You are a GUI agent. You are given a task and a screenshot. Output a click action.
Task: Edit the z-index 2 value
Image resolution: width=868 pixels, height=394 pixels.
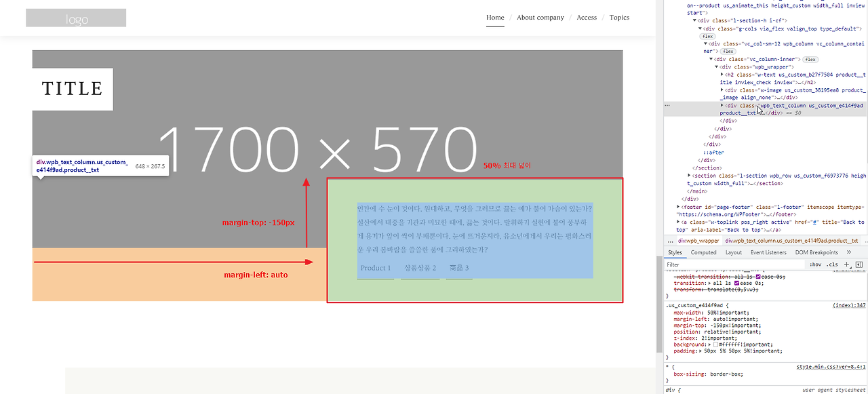click(x=718, y=338)
